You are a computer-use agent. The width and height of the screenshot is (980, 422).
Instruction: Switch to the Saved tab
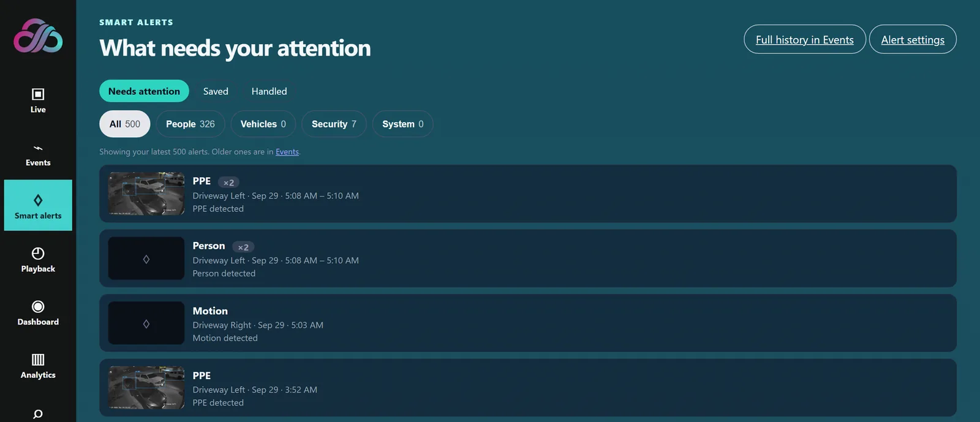point(216,91)
